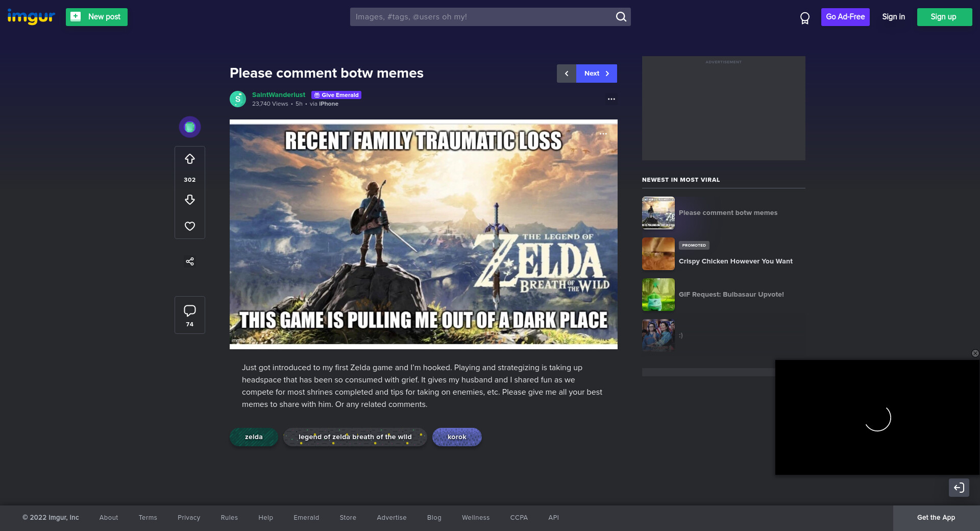980x531 pixels.
Task: Open SaintWanderlust's avatar
Action: [238, 99]
